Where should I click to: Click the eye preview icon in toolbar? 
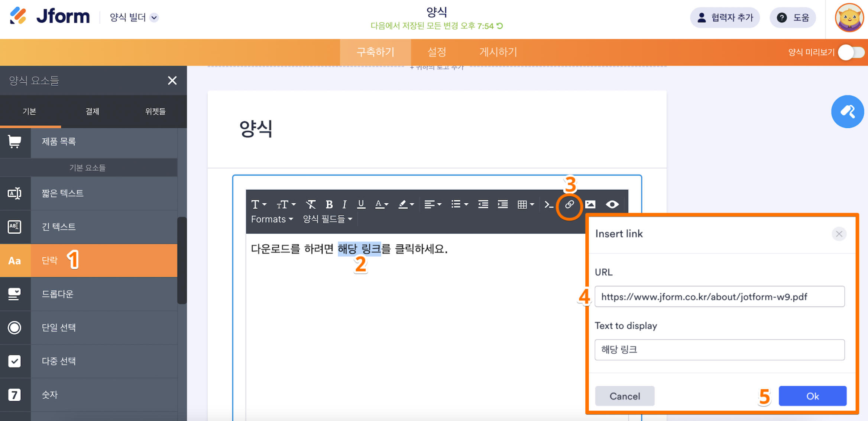tap(612, 205)
